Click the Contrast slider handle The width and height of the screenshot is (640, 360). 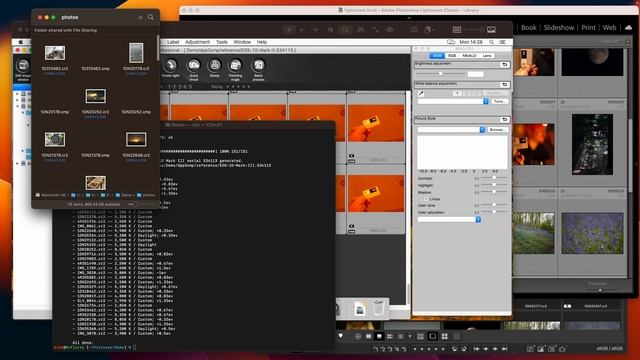pos(494,178)
